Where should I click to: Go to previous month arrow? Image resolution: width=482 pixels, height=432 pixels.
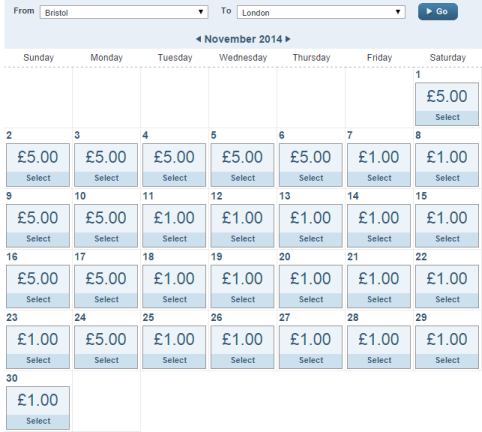coord(199,39)
